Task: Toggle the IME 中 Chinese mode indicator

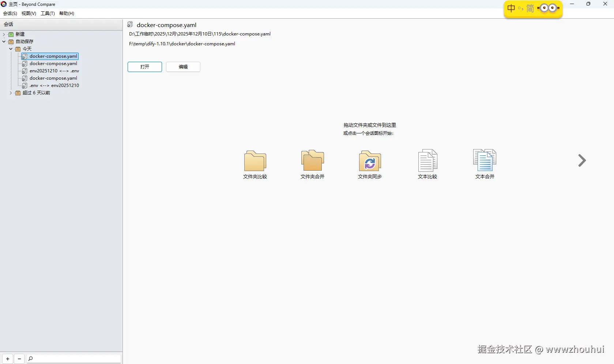Action: (x=511, y=8)
